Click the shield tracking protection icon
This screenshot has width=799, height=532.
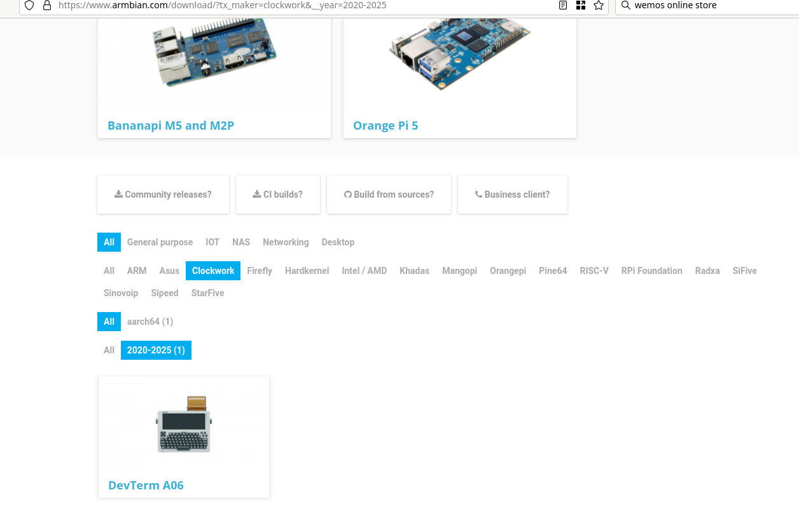click(29, 5)
